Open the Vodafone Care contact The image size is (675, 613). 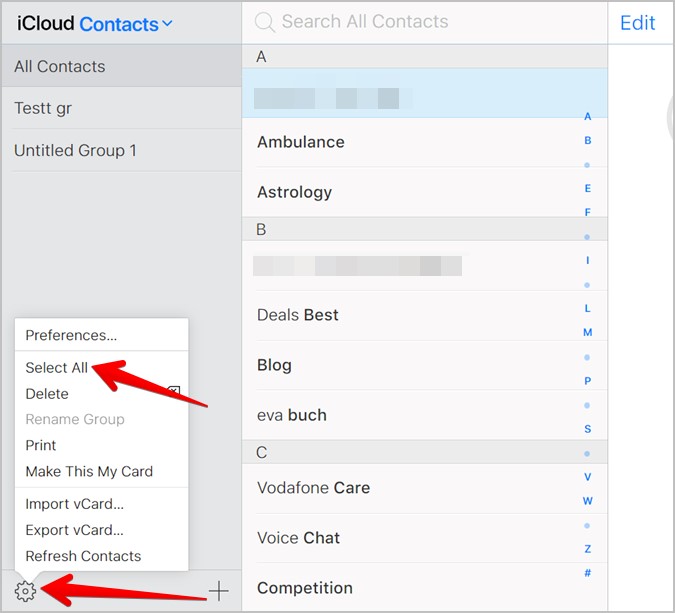click(424, 488)
